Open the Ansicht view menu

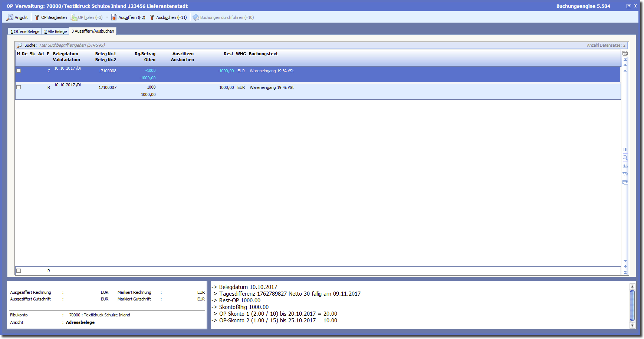[17, 17]
